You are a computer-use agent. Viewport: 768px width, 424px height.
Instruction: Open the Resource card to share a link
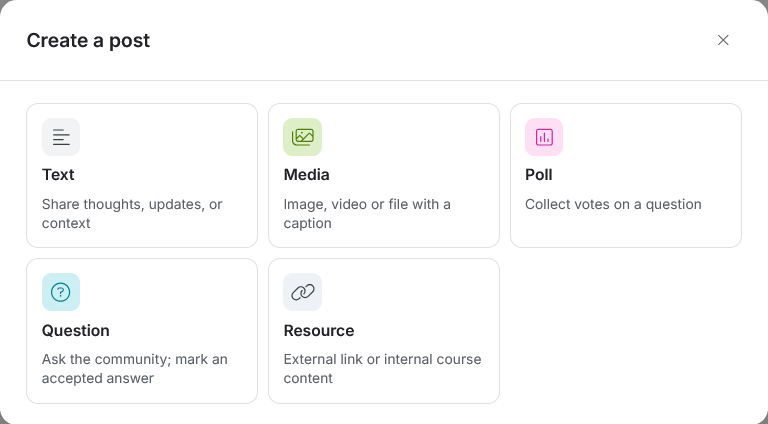[384, 331]
